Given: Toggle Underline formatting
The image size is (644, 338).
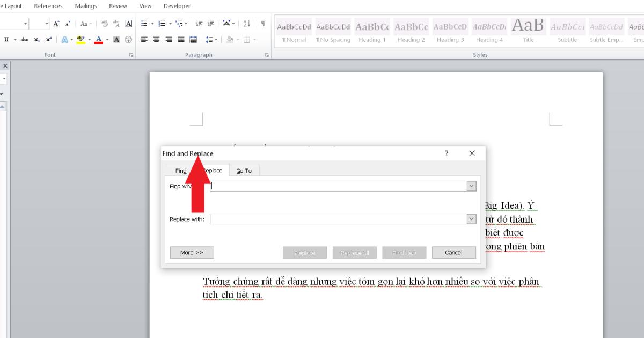Looking at the screenshot, I should pyautogui.click(x=6, y=40).
